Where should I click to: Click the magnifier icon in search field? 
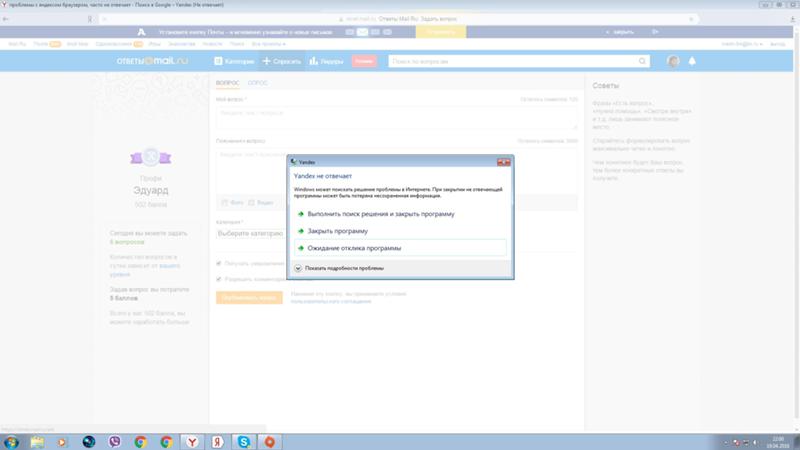pyautogui.click(x=642, y=61)
